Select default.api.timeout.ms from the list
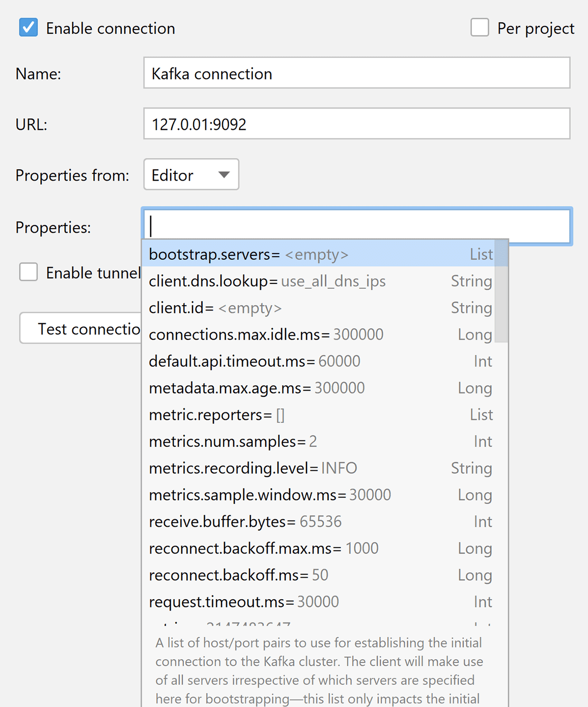The height and width of the screenshot is (707, 588). [x=318, y=361]
